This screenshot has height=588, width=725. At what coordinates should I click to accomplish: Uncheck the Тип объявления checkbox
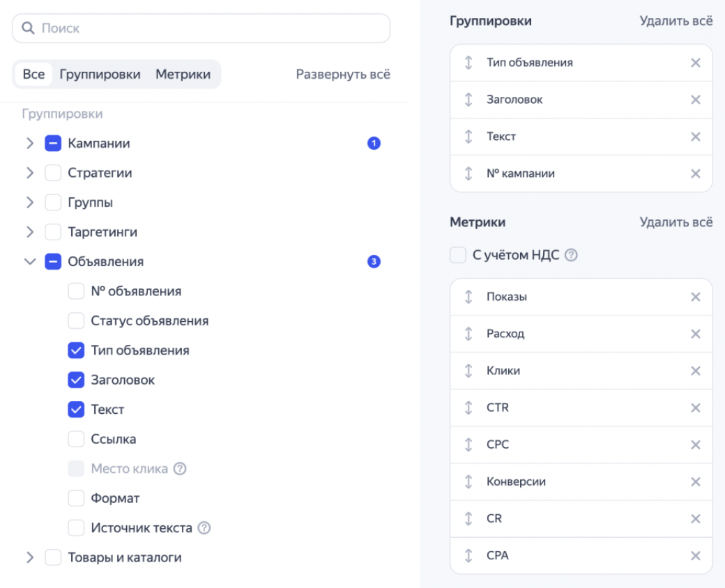click(x=76, y=350)
